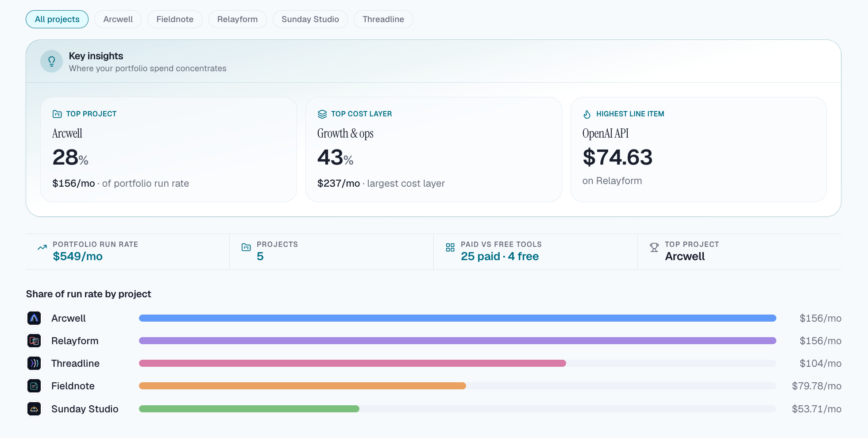Image resolution: width=868 pixels, height=438 pixels.
Task: Click the Arcwell project logo icon
Action: pos(34,318)
